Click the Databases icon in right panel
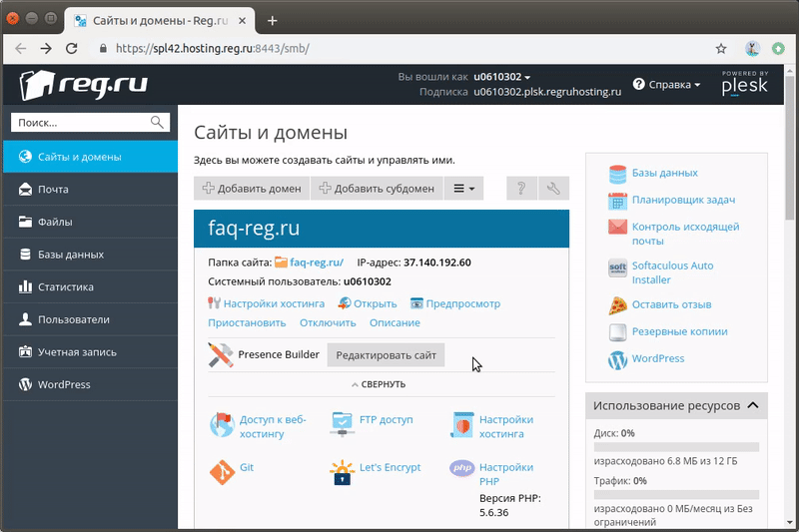Screen dimensions: 799x532 pyautogui.click(x=617, y=174)
